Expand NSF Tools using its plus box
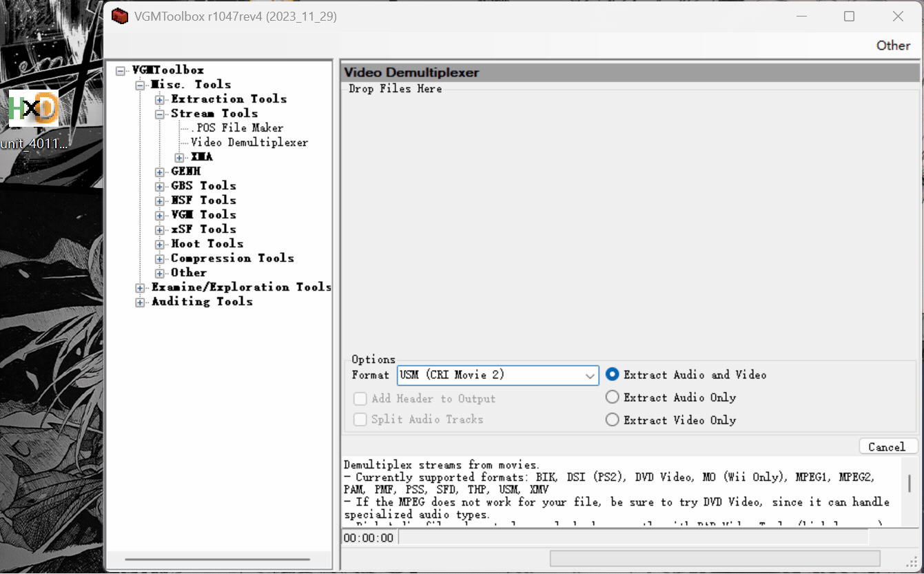 (x=160, y=201)
